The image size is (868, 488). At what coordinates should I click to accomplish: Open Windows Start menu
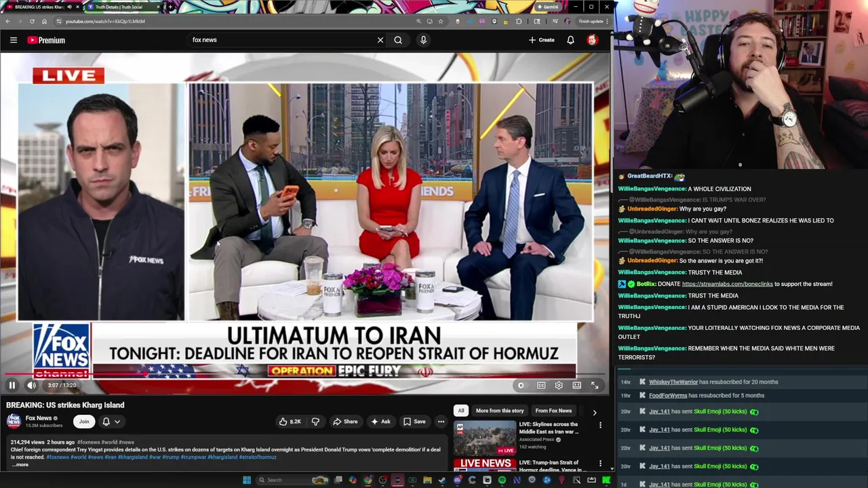coord(247,480)
